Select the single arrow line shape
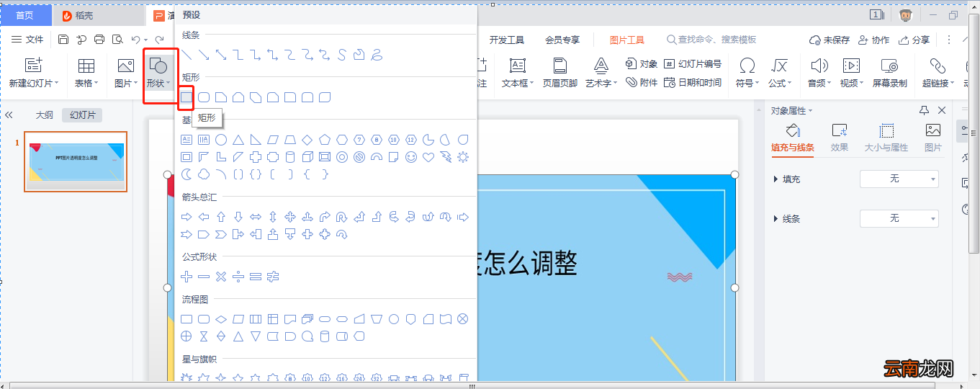Screen dimensions: 980x389 click(x=204, y=54)
